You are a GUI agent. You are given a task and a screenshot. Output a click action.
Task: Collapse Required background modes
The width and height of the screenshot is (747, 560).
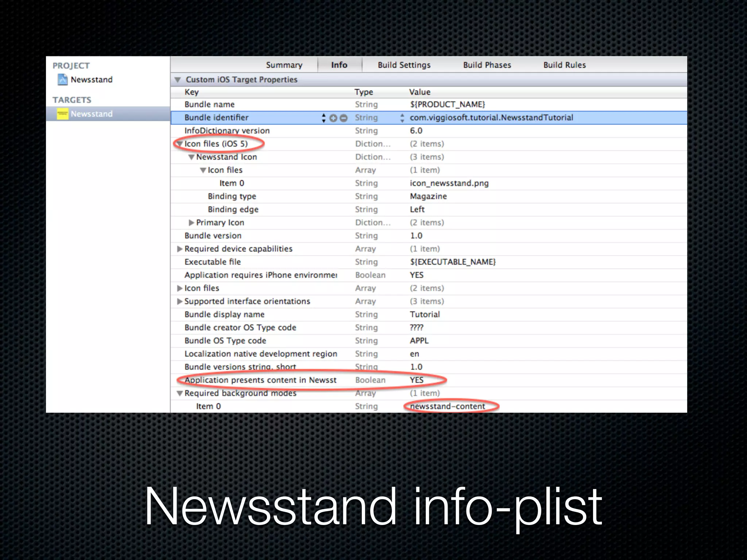coord(179,393)
